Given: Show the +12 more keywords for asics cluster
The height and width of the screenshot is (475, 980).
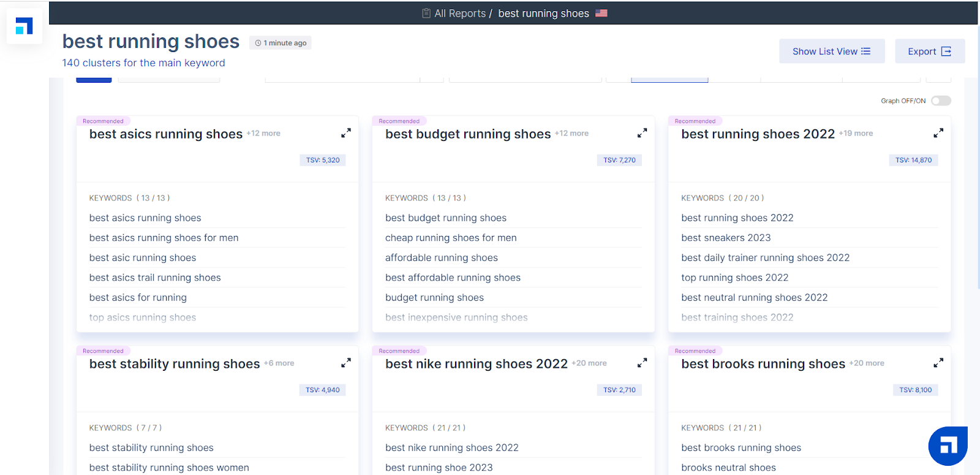Looking at the screenshot, I should (263, 134).
